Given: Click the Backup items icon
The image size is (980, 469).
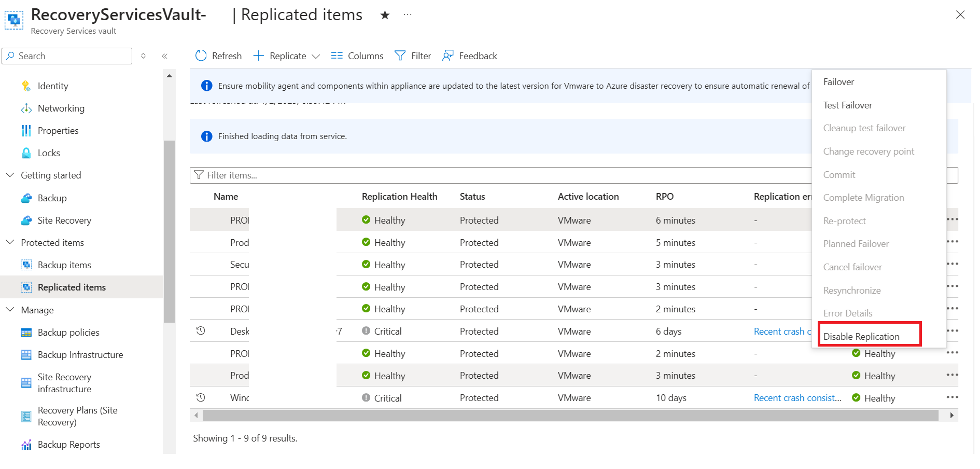Looking at the screenshot, I should (26, 265).
